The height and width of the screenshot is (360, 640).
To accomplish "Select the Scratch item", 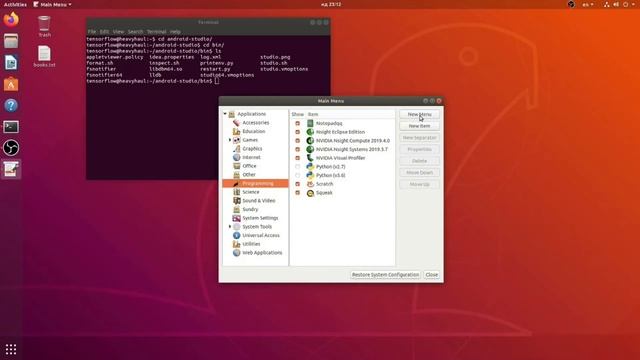I will pyautogui.click(x=324, y=184).
